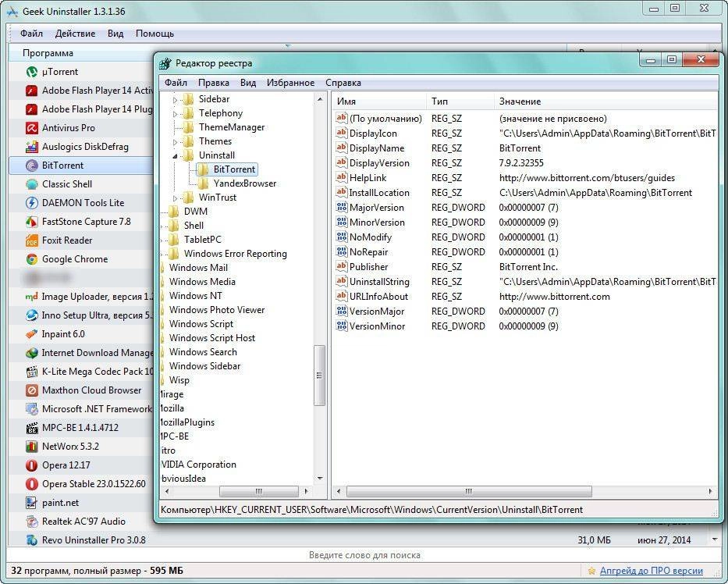The width and height of the screenshot is (728, 584).
Task: Click Internet Download Manager icon
Action: (x=31, y=353)
